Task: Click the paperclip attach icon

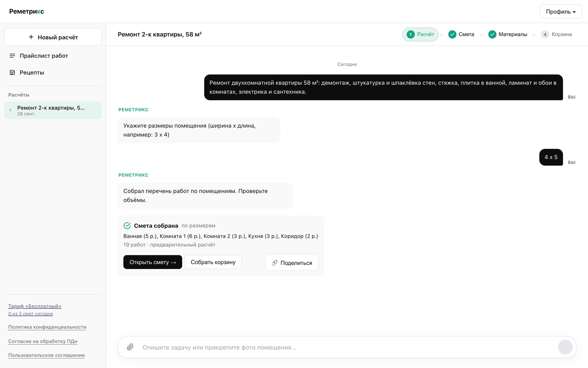Action: coord(130,347)
